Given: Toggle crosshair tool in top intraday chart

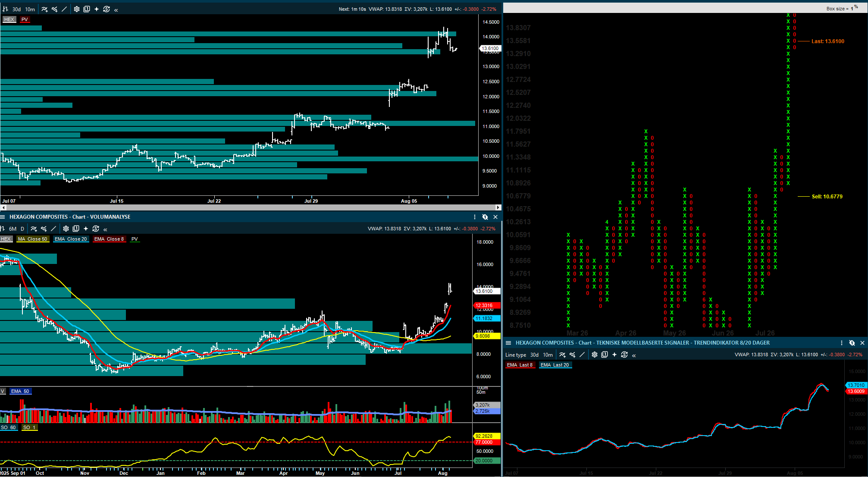Looking at the screenshot, I should [97, 9].
